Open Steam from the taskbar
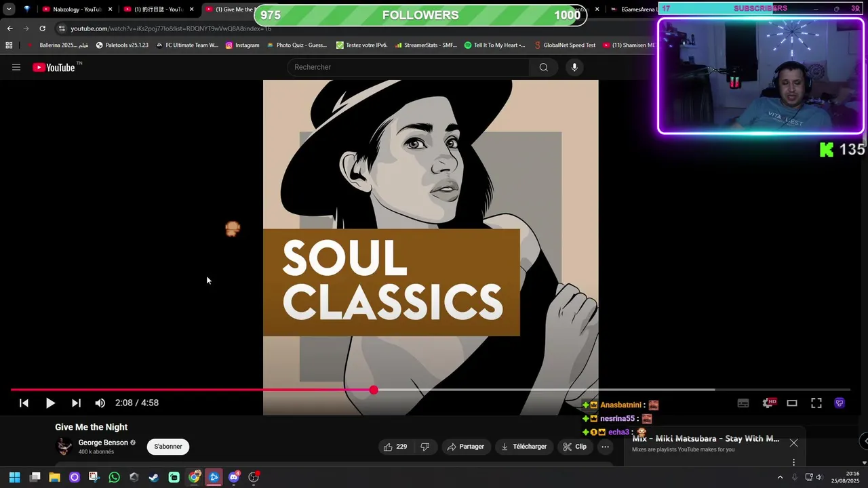The width and height of the screenshot is (868, 488). point(154,477)
